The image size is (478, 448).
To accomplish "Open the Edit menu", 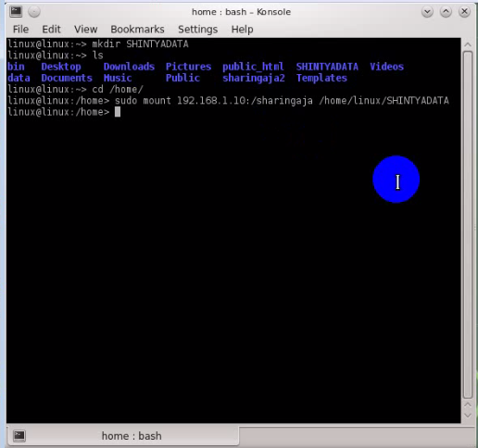I will click(x=51, y=30).
